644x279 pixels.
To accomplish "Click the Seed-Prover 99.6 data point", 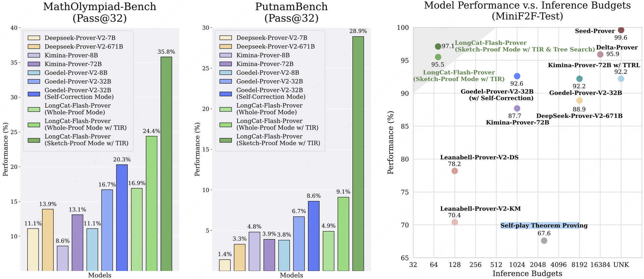I will click(621, 30).
